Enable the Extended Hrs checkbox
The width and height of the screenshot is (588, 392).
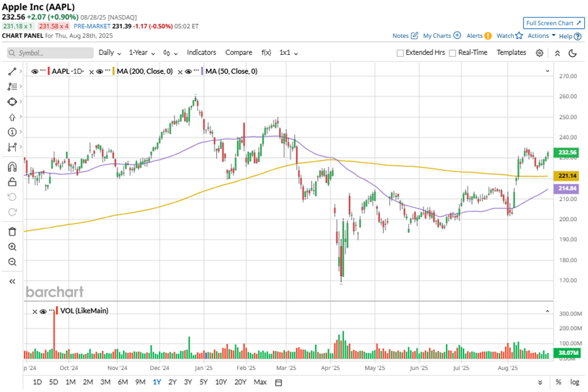click(x=400, y=53)
